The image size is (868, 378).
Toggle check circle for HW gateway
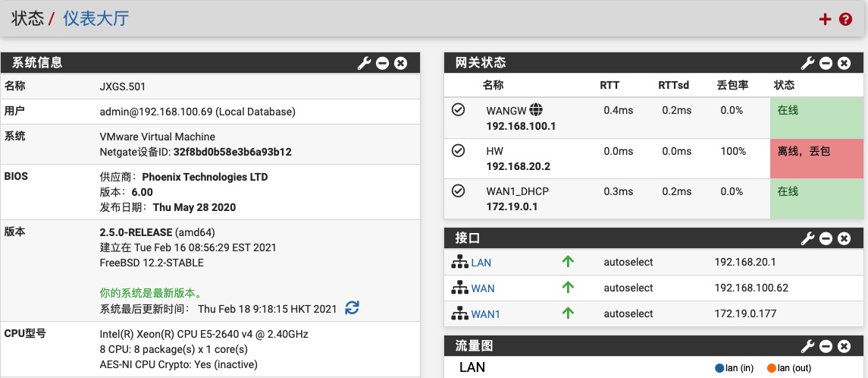(458, 151)
